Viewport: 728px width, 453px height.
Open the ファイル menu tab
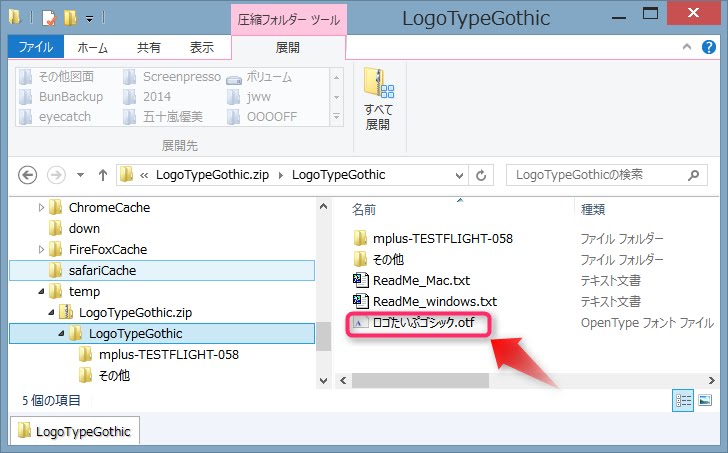pyautogui.click(x=36, y=47)
